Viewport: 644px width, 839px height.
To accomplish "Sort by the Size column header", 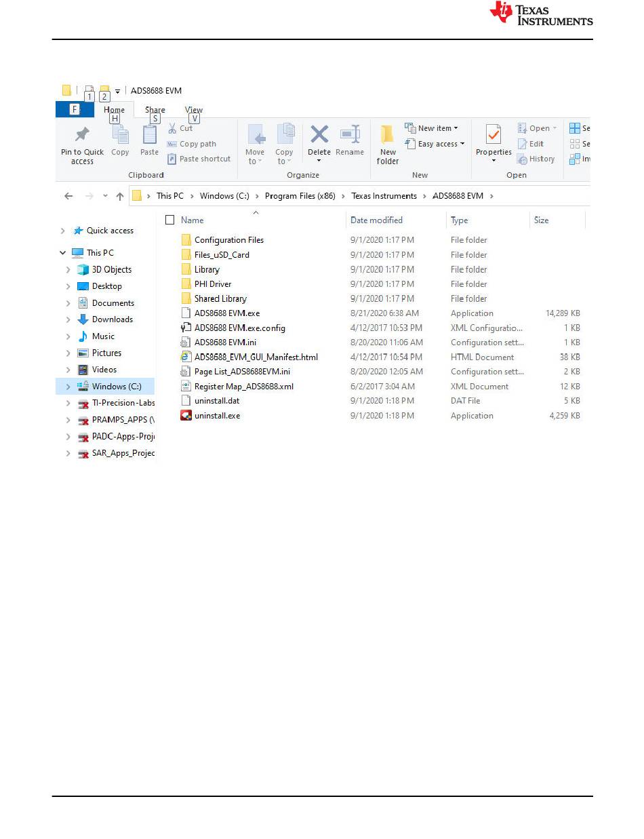I will (541, 220).
